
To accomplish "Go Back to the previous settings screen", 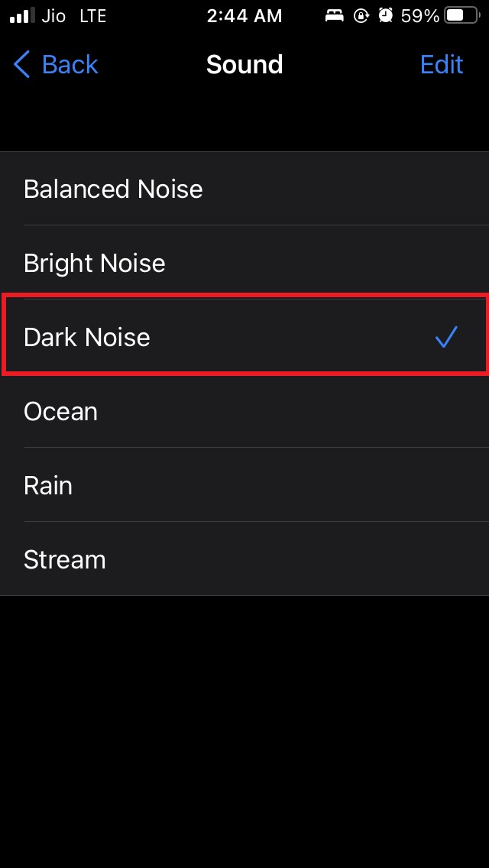I will 54,65.
